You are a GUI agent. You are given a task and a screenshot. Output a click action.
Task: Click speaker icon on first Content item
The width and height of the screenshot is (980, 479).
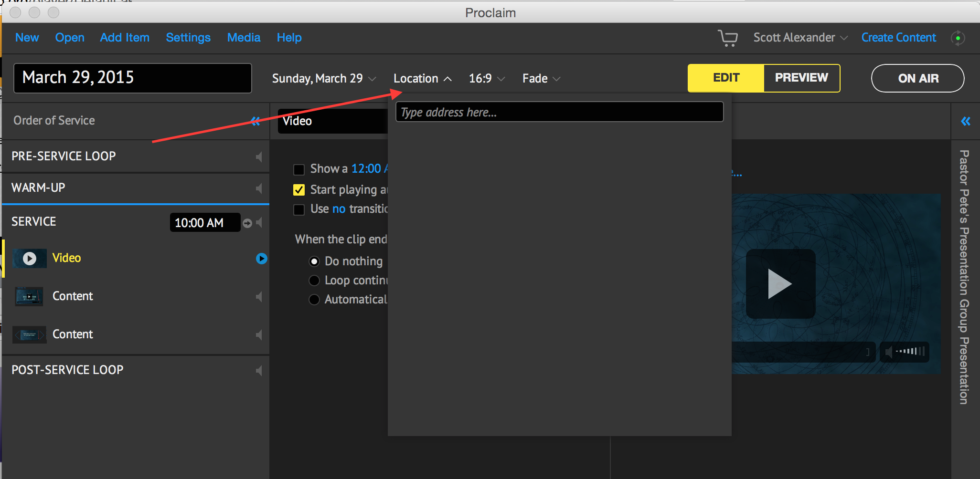[259, 297]
